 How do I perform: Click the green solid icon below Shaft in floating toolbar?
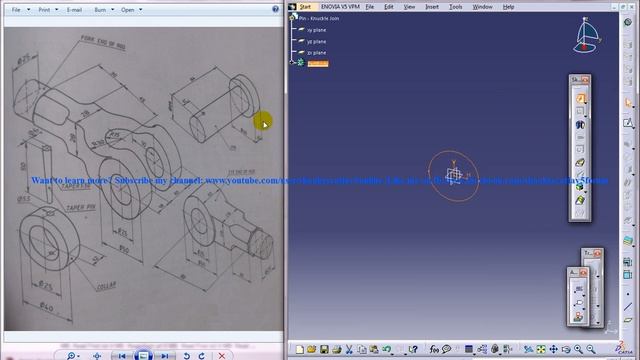tap(580, 200)
